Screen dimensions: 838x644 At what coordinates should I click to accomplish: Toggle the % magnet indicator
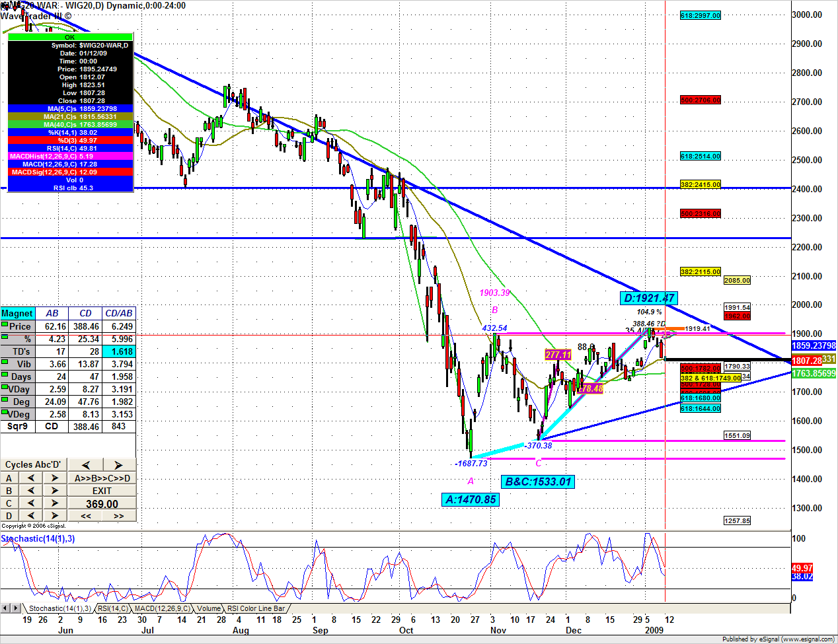(5, 337)
